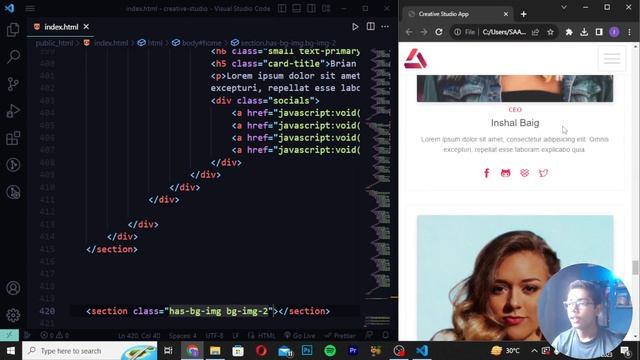Click the VS Code hamburger menu

point(30,8)
